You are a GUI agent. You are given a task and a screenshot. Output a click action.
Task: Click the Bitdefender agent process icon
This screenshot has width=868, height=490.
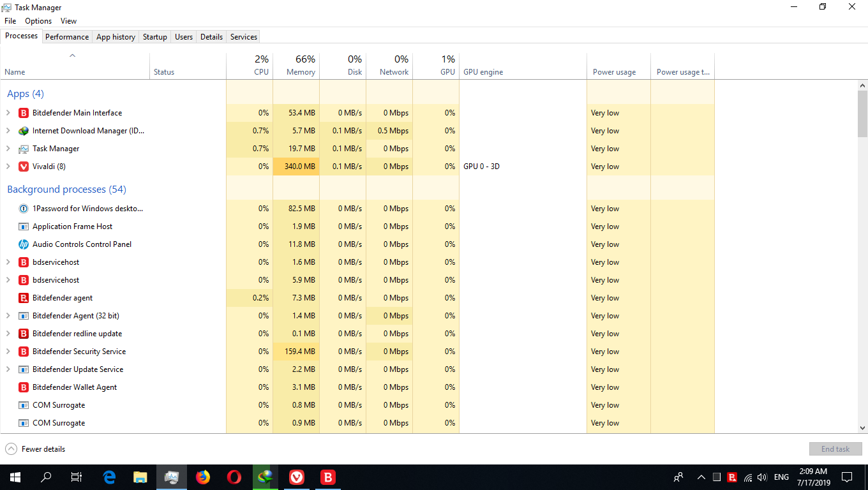click(24, 298)
